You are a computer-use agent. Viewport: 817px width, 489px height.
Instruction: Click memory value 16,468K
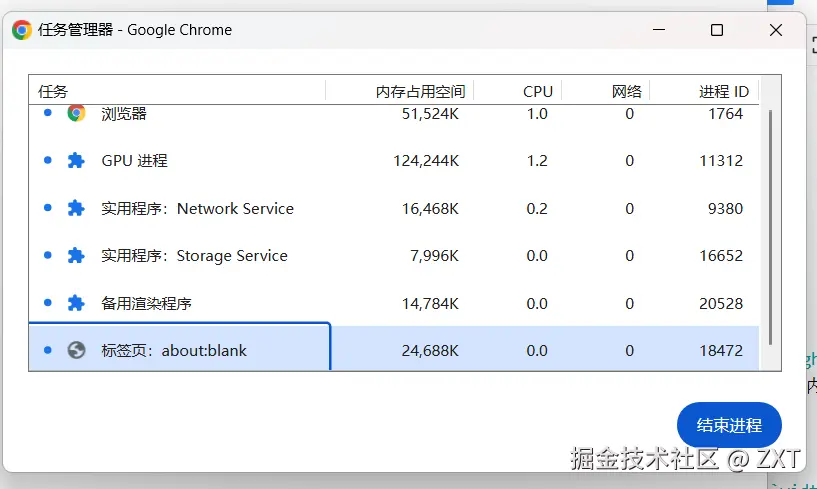coord(430,209)
